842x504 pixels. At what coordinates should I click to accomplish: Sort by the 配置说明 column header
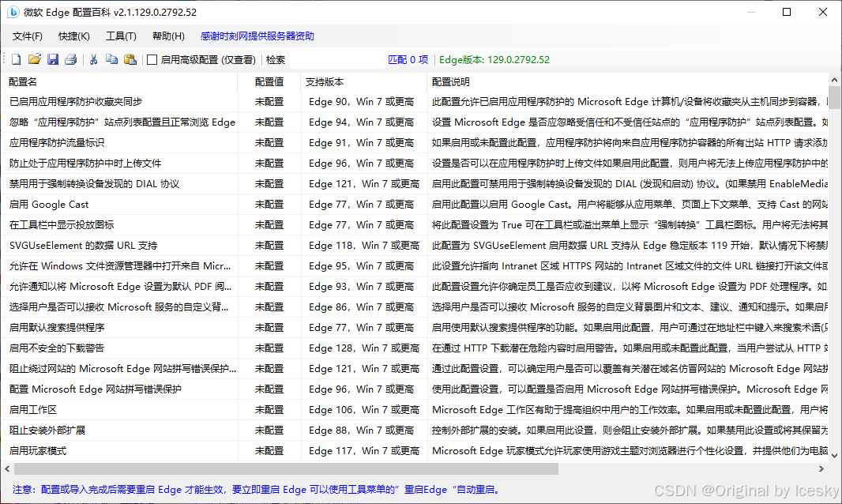pos(628,81)
